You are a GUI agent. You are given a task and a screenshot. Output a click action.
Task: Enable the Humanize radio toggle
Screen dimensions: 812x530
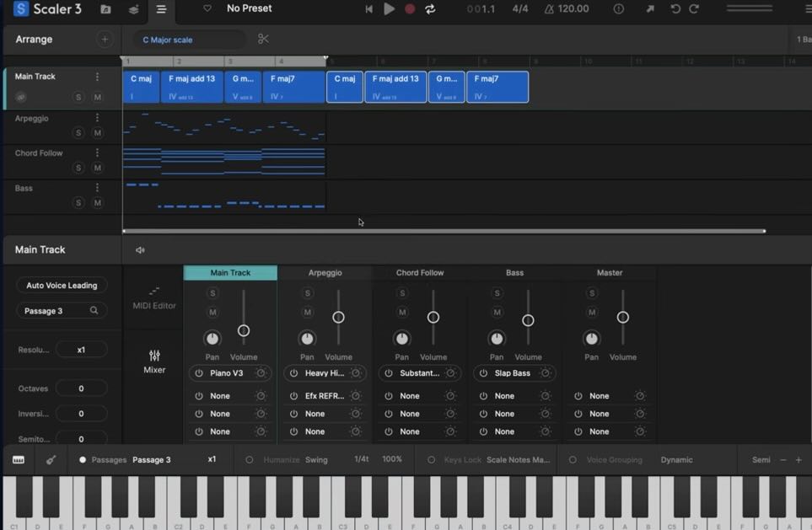tap(250, 460)
